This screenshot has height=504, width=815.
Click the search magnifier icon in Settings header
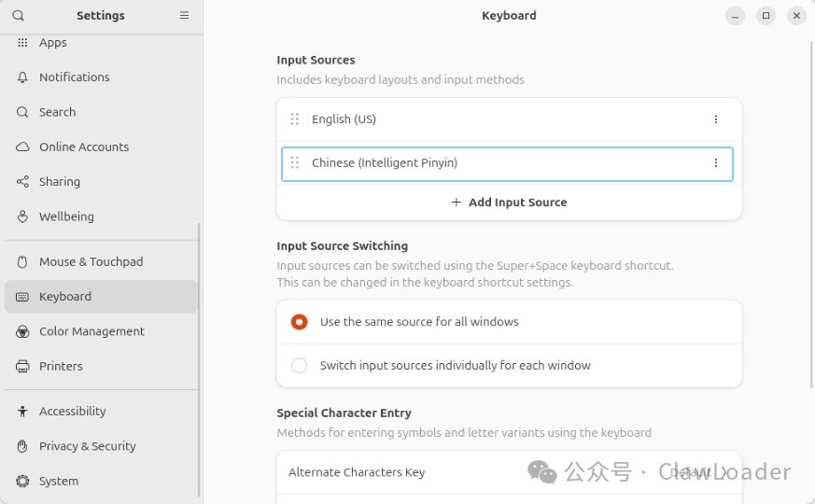pyautogui.click(x=18, y=16)
